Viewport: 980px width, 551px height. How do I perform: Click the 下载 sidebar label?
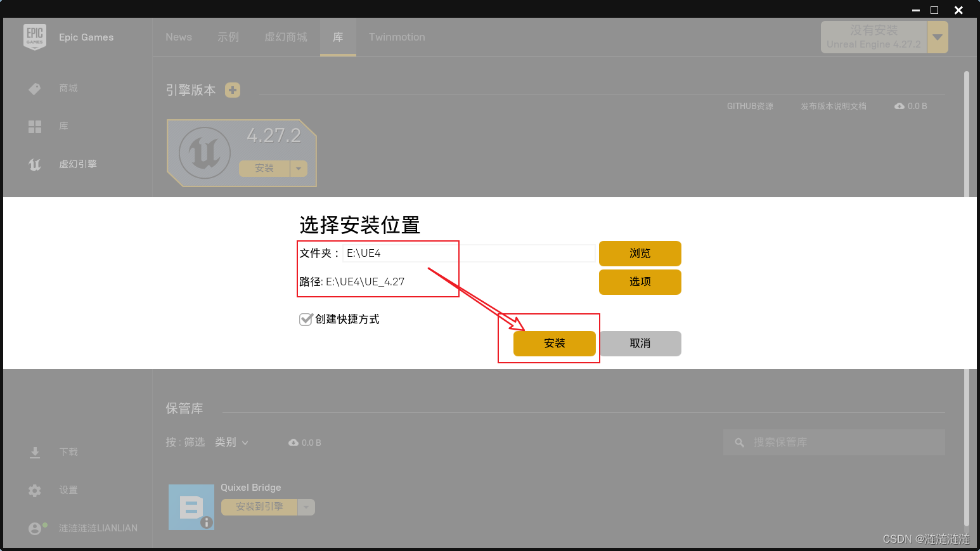68,452
